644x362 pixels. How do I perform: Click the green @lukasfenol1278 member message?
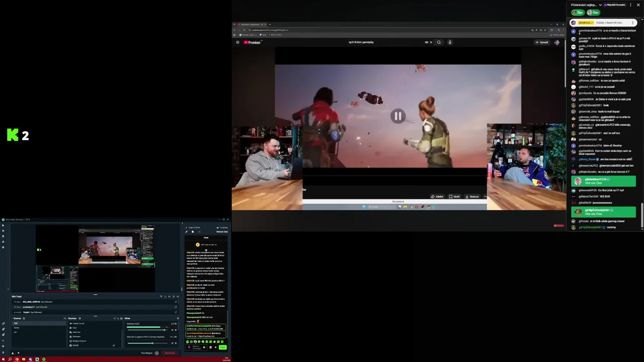pos(603,181)
